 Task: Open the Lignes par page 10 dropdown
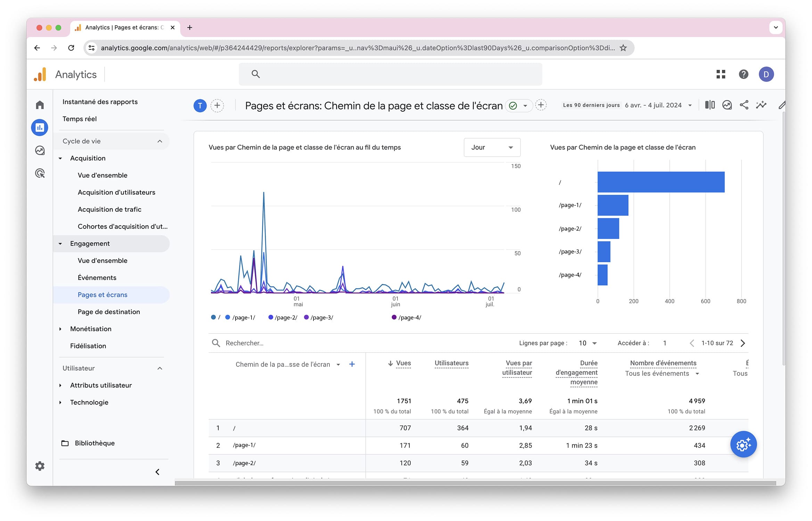(x=587, y=343)
